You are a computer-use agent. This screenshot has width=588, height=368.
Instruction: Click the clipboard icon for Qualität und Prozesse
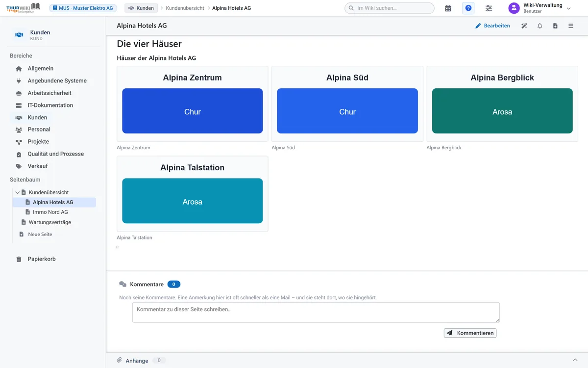click(x=19, y=154)
